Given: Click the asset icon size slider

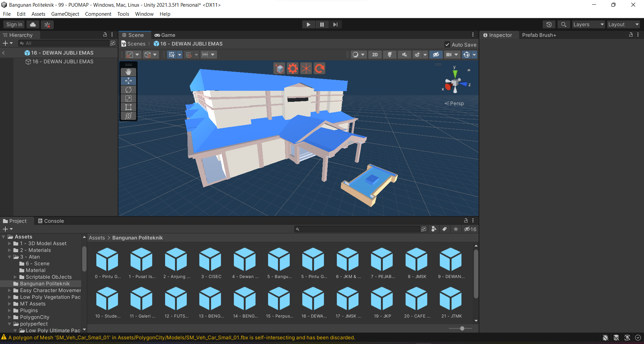Looking at the screenshot, I should (x=462, y=328).
